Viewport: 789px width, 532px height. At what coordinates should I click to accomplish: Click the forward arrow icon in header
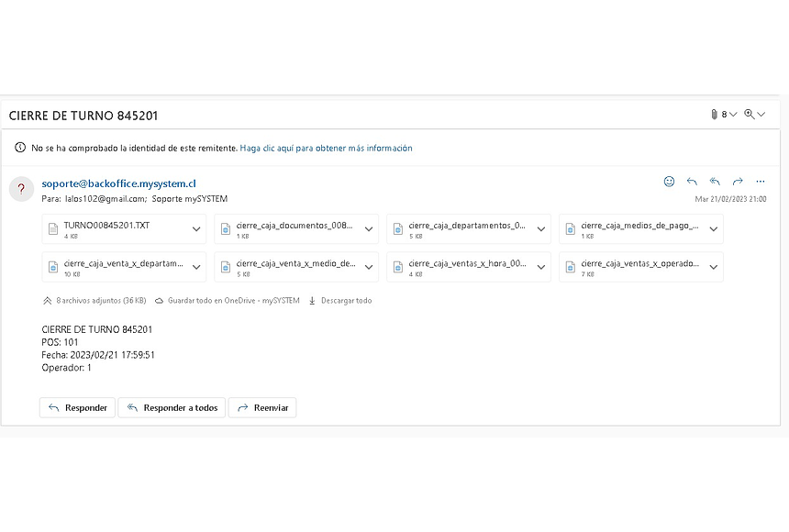pyautogui.click(x=737, y=182)
